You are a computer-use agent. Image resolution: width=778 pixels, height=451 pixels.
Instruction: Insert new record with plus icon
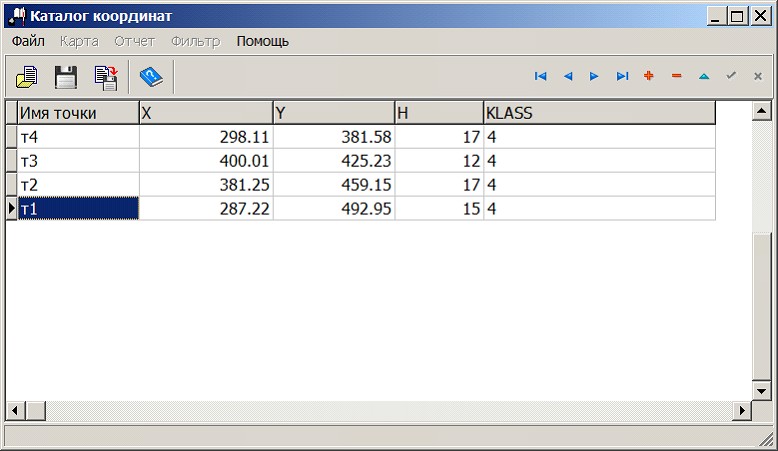coord(649,76)
